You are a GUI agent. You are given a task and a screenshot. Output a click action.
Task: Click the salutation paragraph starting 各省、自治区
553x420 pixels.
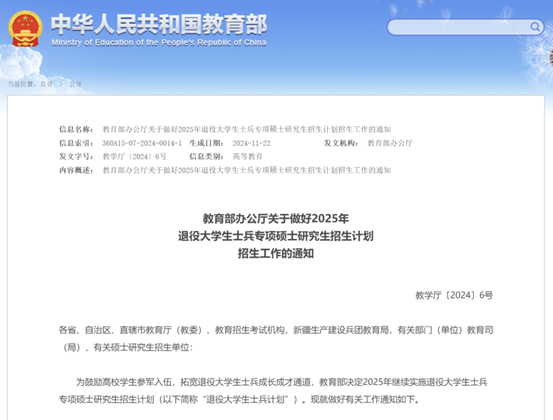click(x=276, y=339)
